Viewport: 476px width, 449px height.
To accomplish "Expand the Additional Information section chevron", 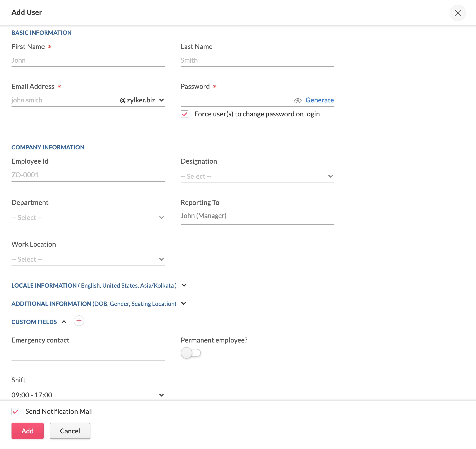I will click(184, 303).
